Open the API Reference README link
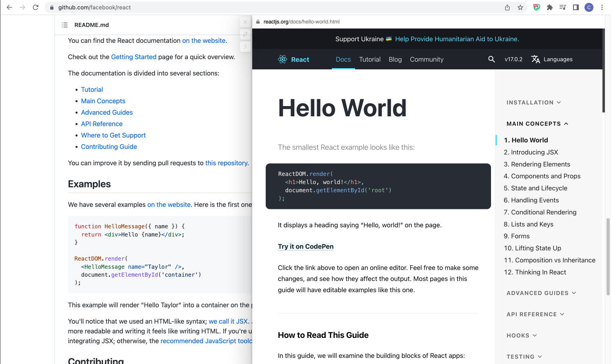611x364 pixels. pyautogui.click(x=102, y=124)
